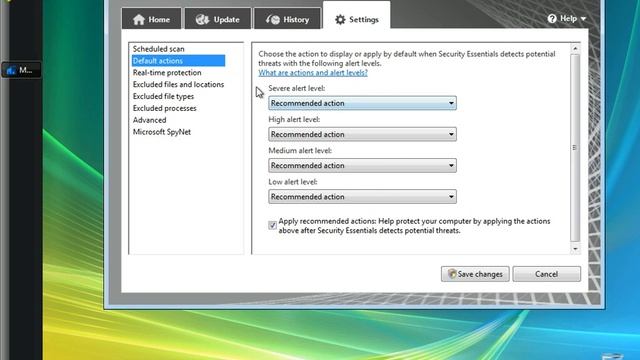Click the 'Severe alert level:' label
This screenshot has height=360, width=640.
297,88
